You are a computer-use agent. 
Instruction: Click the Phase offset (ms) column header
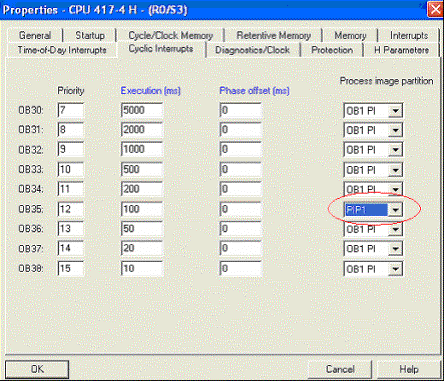[254, 91]
